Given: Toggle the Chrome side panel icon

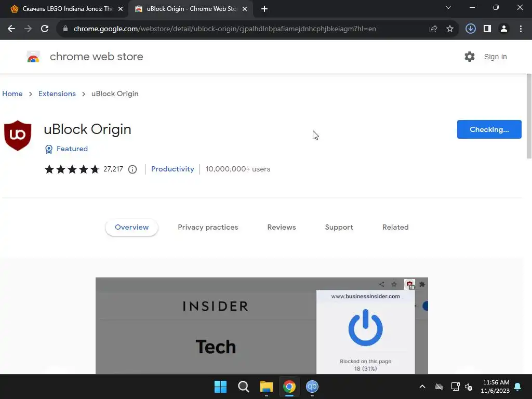Looking at the screenshot, I should pyautogui.click(x=487, y=29).
